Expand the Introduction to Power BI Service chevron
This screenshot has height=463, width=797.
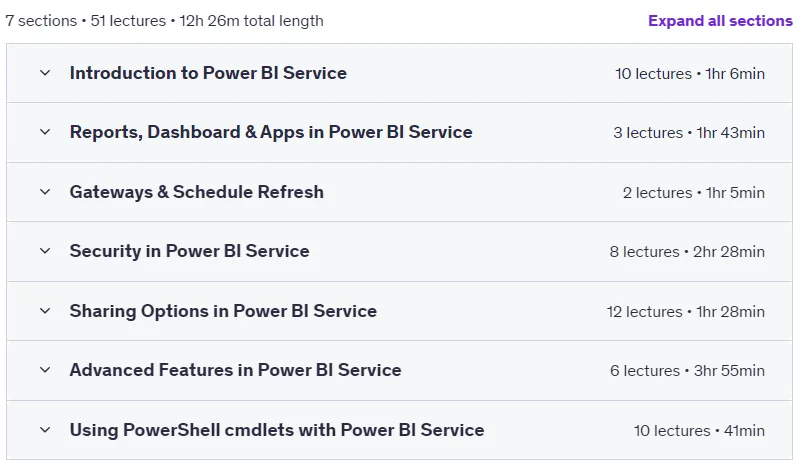pos(45,73)
